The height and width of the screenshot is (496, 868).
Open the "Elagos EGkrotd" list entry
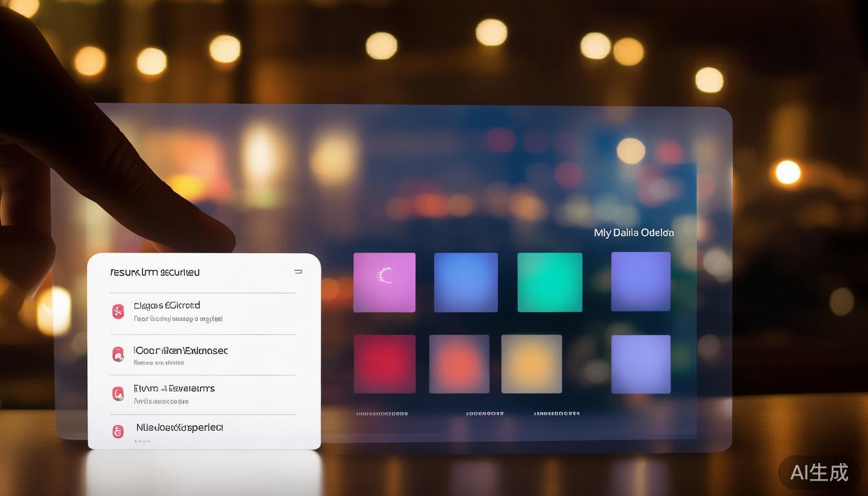(167, 305)
